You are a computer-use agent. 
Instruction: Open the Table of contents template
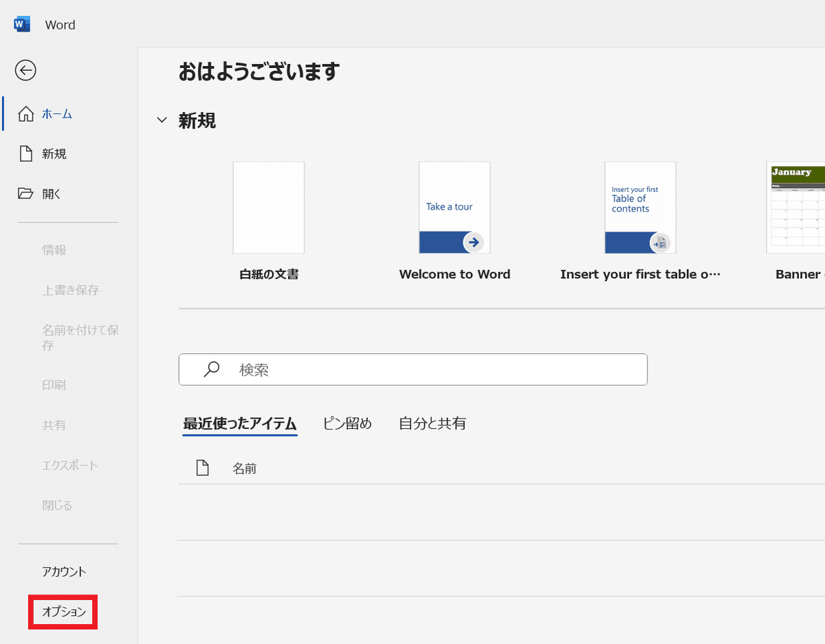pos(640,208)
